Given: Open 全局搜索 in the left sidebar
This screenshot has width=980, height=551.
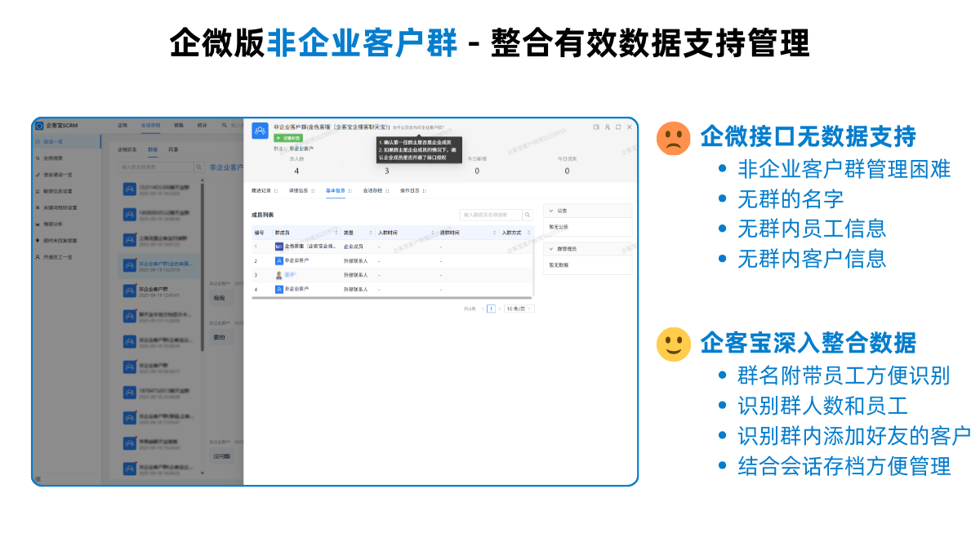Looking at the screenshot, I should (53, 158).
